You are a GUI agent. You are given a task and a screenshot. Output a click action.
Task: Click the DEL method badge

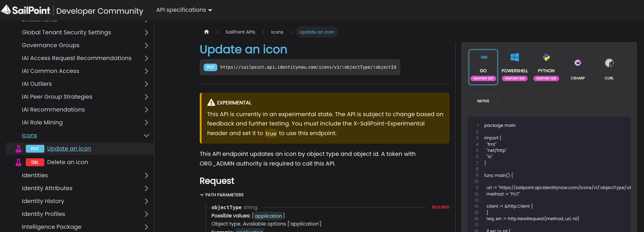tap(35, 162)
